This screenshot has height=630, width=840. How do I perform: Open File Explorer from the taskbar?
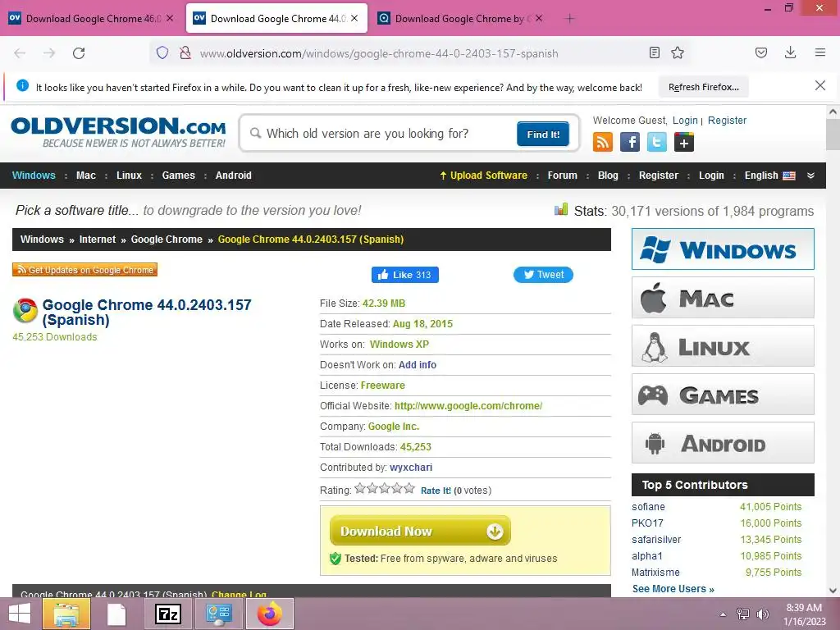pyautogui.click(x=66, y=614)
